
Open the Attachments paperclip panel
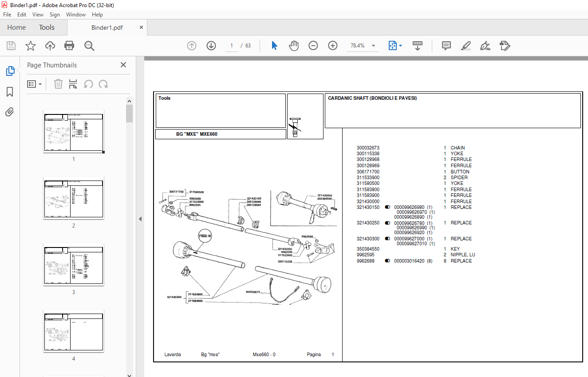[10, 112]
